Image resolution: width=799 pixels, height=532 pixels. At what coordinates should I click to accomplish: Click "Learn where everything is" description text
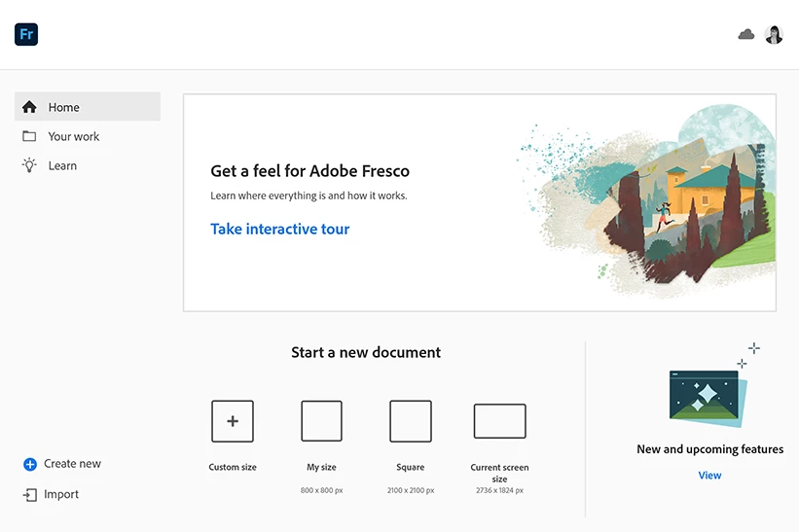[309, 195]
